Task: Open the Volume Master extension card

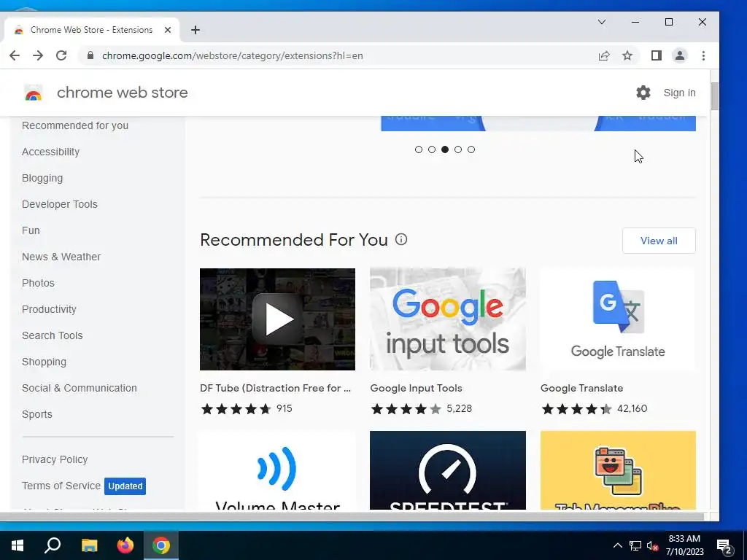Action: click(277, 470)
